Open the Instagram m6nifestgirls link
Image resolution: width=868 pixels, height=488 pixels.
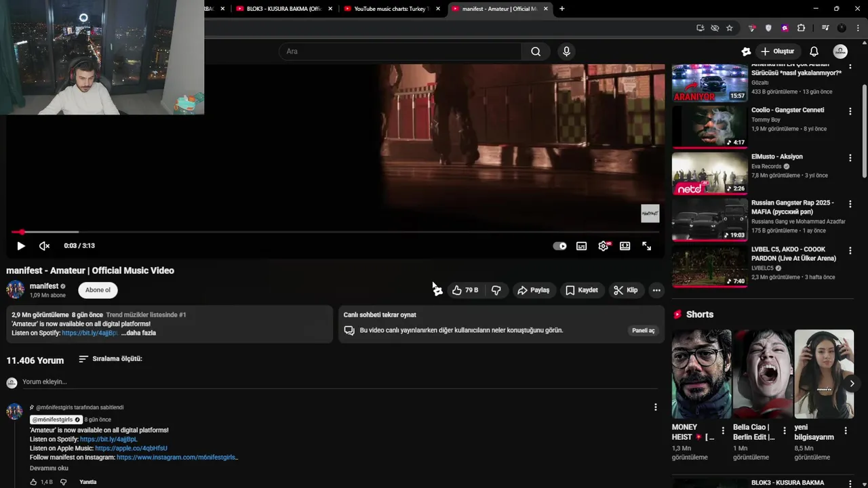(x=177, y=457)
